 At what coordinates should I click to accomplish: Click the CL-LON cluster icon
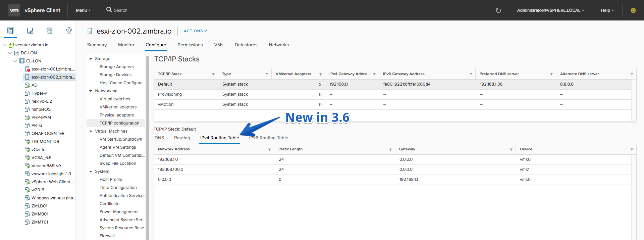[22, 61]
